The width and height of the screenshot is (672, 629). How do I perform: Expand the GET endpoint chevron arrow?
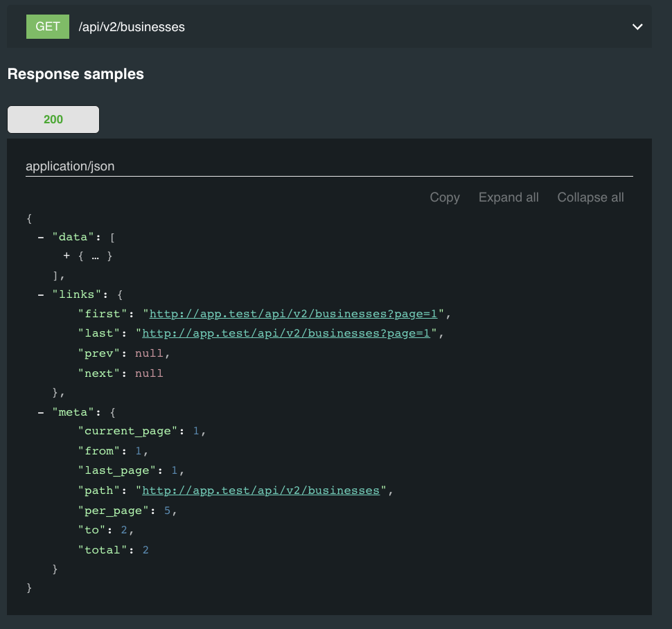(637, 27)
